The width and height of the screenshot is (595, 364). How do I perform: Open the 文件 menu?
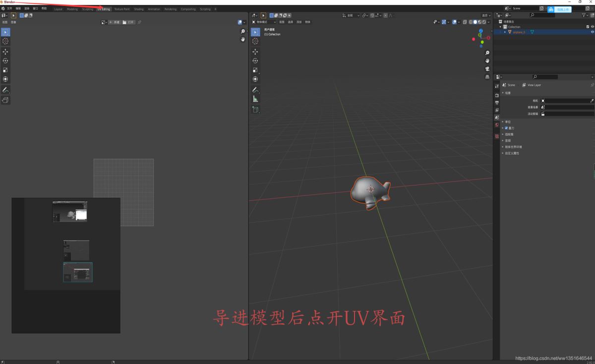point(10,8)
